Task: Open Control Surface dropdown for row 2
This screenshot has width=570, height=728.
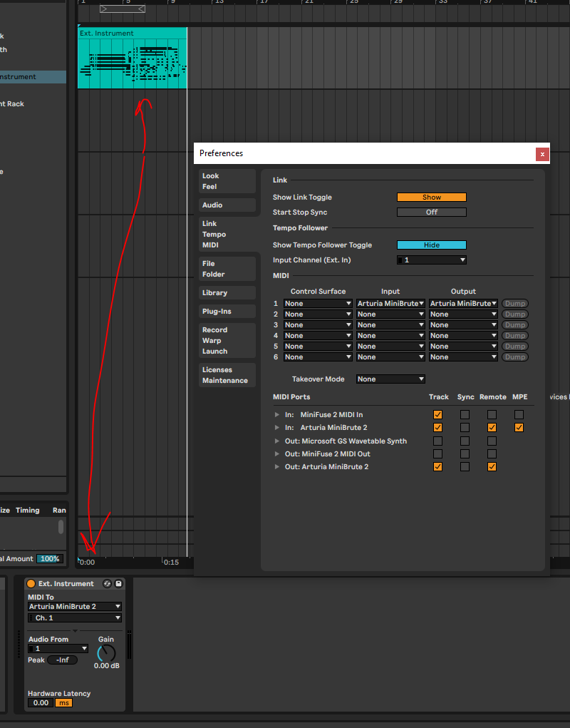Action: coord(318,314)
